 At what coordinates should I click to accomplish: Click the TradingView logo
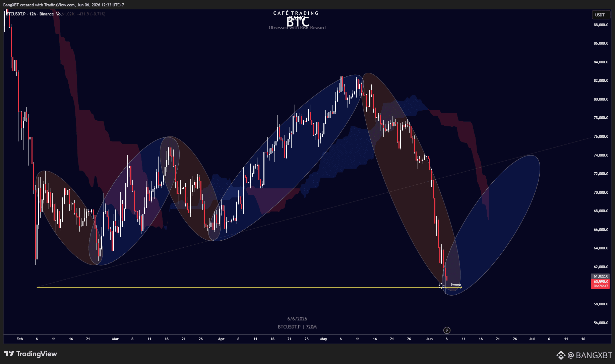[30, 354]
